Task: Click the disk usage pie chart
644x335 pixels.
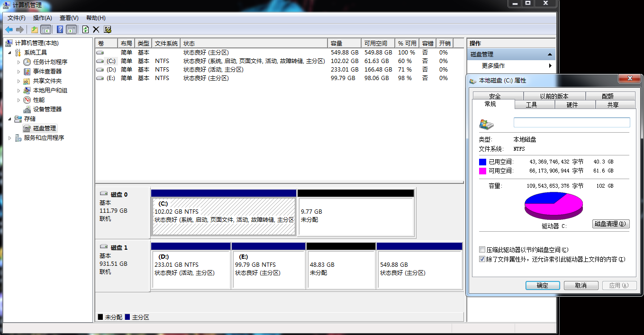Action: point(553,206)
